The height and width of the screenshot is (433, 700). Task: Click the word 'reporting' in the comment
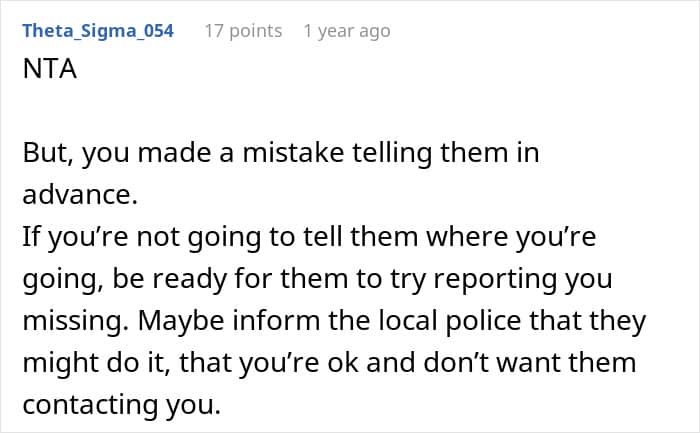(512, 281)
